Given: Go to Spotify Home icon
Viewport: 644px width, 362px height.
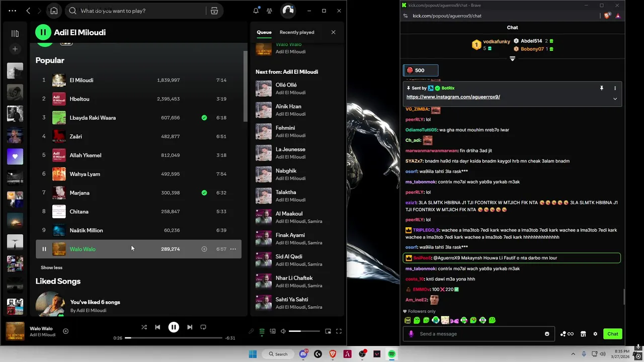Looking at the screenshot, I should (54, 11).
